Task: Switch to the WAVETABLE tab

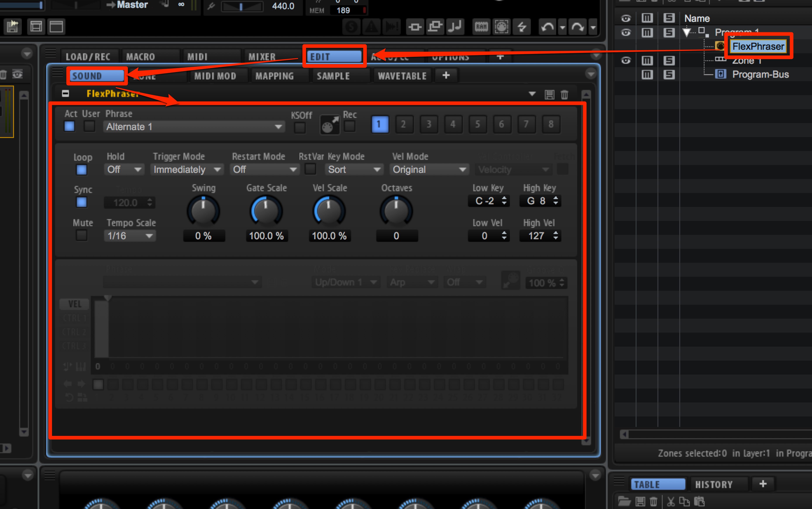Action: [402, 76]
